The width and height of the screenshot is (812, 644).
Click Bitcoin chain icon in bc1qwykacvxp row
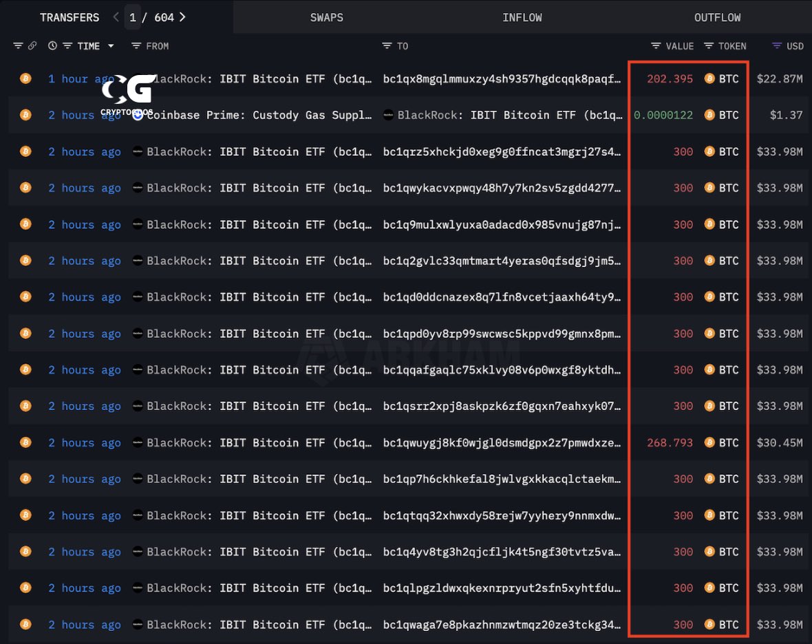[x=25, y=188]
